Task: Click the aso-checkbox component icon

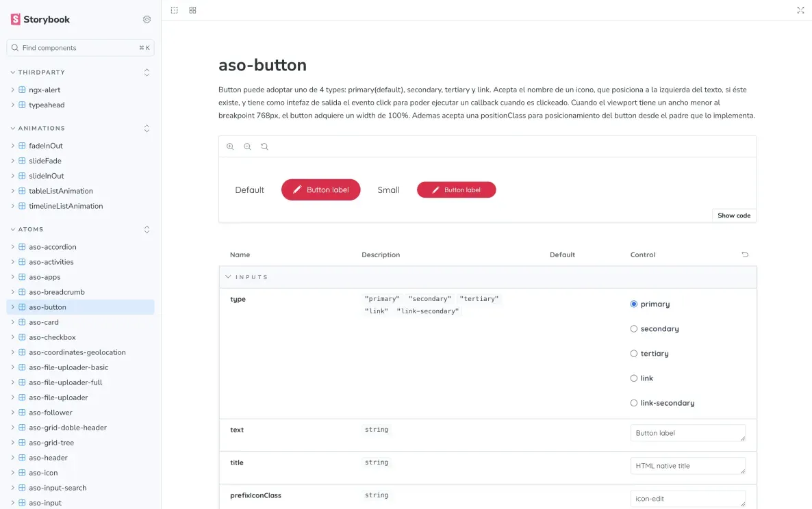Action: click(x=23, y=337)
